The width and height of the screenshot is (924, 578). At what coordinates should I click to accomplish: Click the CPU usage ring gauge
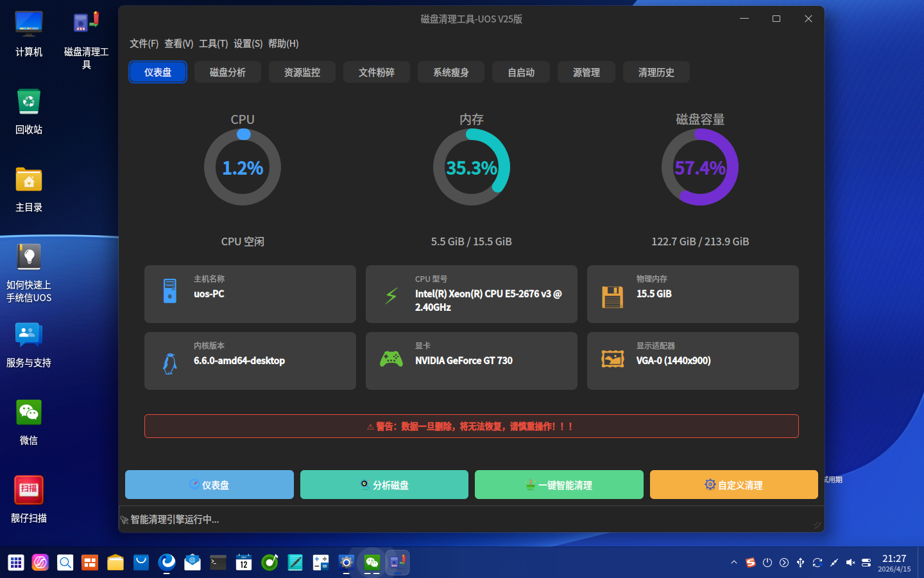(x=243, y=167)
